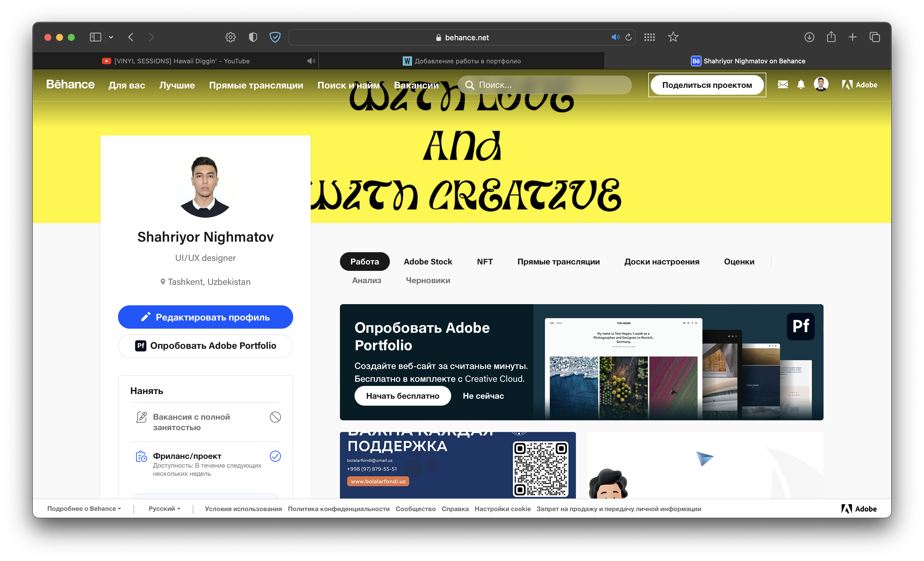Viewport: 924px width, 561px height.
Task: Click the large profile photo
Action: (205, 186)
